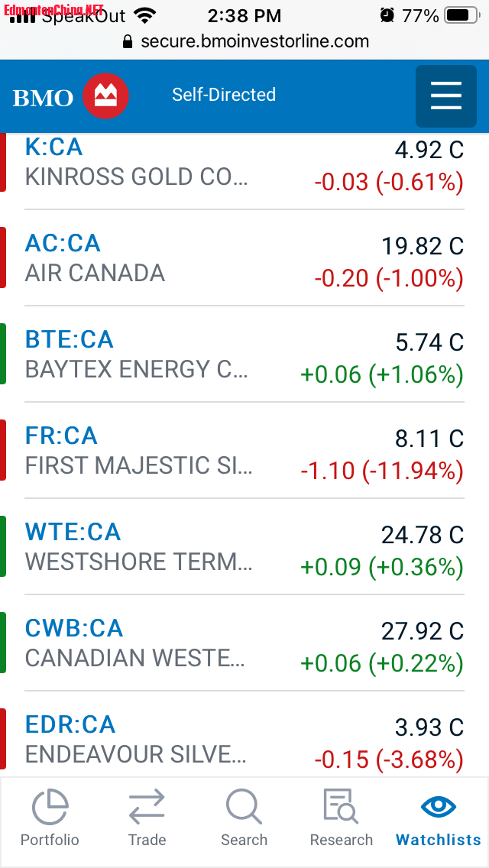Viewport: 489px width, 868px height.
Task: Tap the BMO roundel logo
Action: pos(105,96)
